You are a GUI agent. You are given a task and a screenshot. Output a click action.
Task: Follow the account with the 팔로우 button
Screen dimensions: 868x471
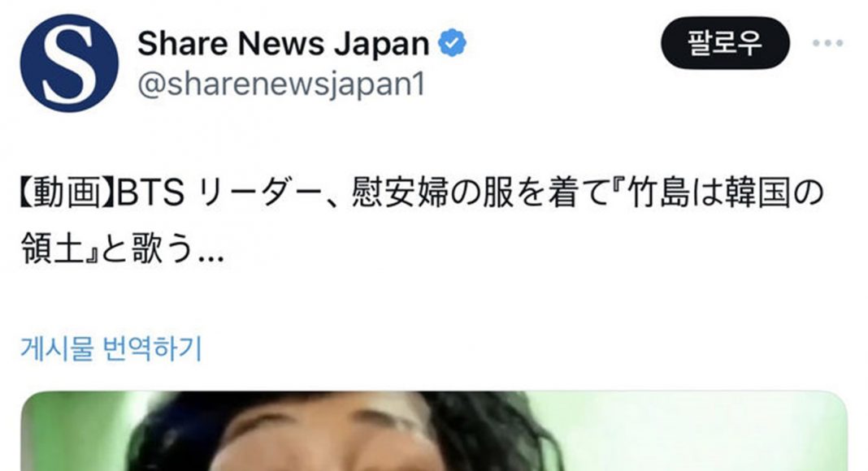[725, 42]
